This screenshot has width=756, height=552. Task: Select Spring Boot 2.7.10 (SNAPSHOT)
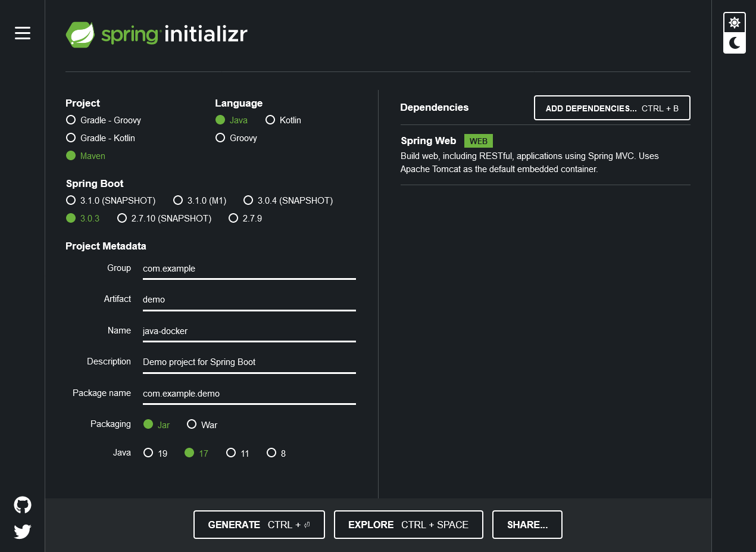coord(164,219)
